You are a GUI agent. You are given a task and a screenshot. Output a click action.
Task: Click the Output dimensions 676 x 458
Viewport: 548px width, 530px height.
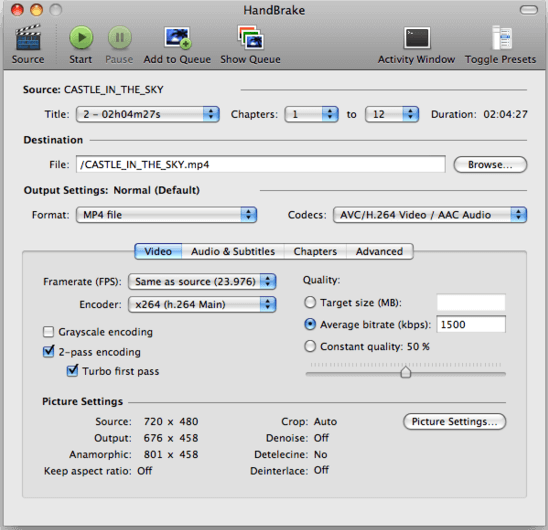pyautogui.click(x=171, y=438)
